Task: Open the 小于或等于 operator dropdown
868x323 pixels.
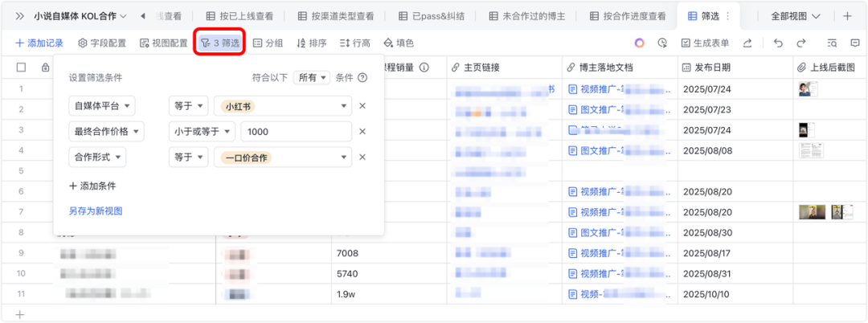Action: tap(202, 132)
